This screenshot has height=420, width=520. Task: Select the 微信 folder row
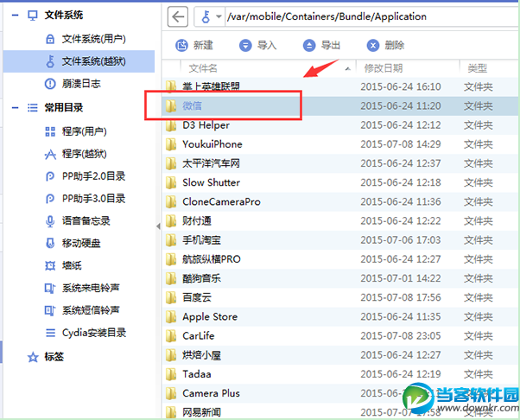340,105
